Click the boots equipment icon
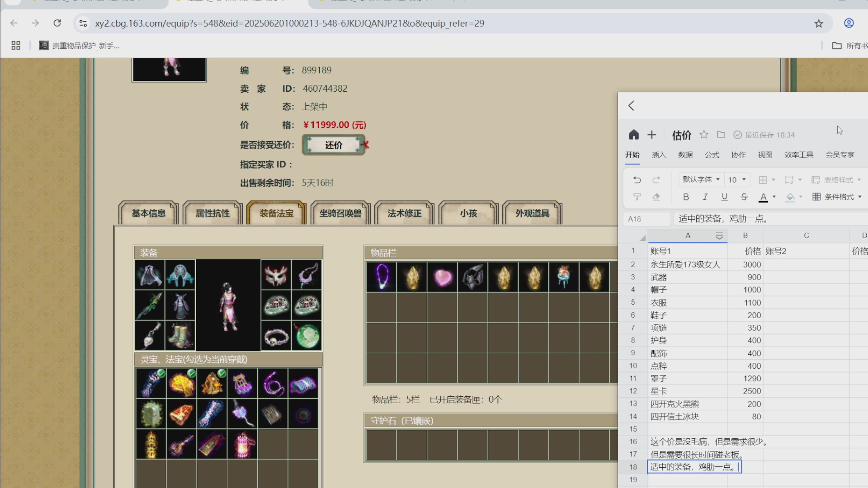This screenshot has height=488, width=868. tap(180, 336)
